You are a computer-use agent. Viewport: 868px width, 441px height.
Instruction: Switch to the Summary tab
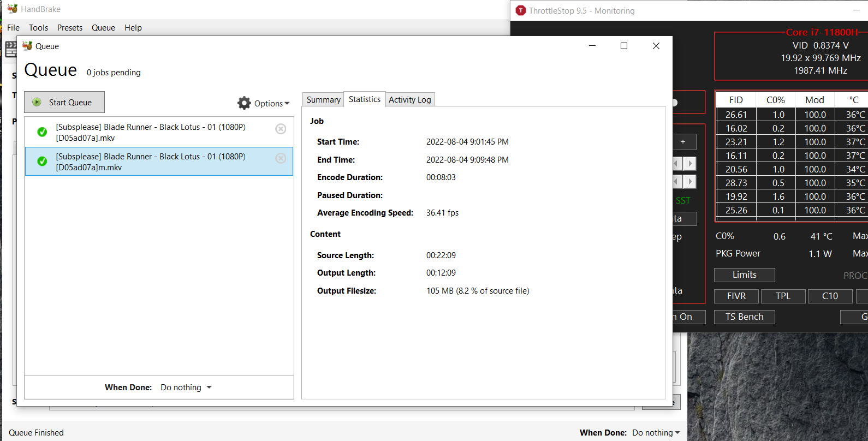point(323,100)
